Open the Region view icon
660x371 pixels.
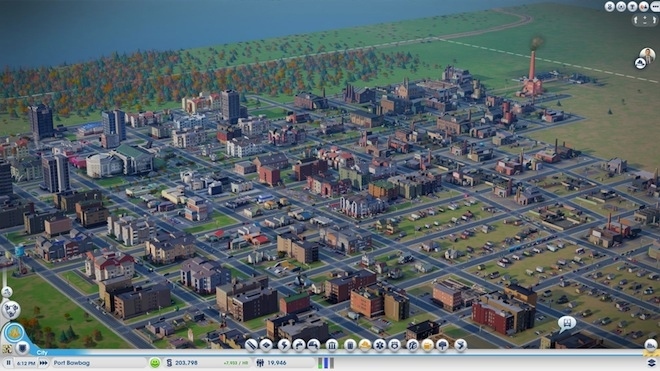click(11, 310)
